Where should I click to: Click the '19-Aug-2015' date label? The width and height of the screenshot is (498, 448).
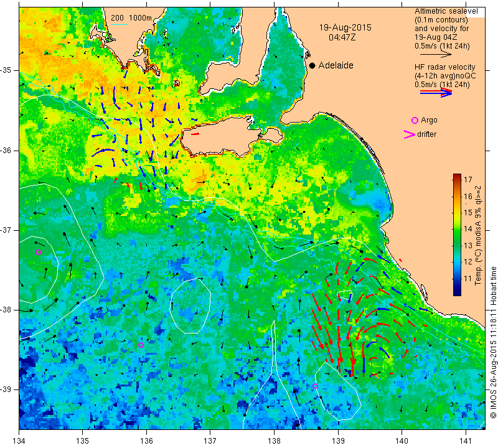[x=345, y=27]
